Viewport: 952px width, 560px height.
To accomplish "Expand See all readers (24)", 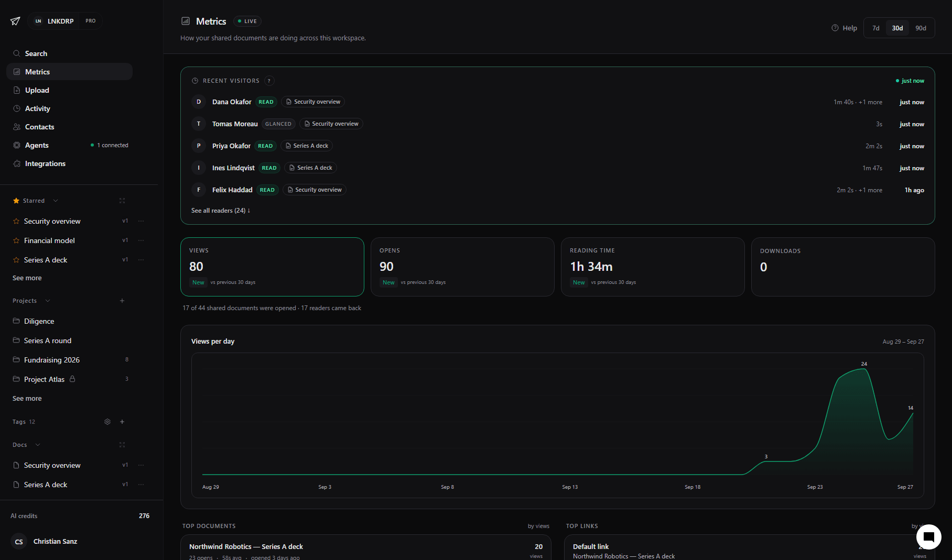I will 221,211.
